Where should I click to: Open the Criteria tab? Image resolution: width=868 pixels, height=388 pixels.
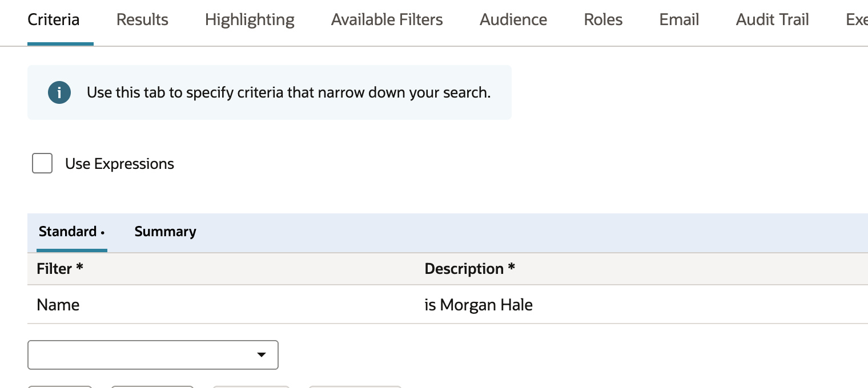54,20
